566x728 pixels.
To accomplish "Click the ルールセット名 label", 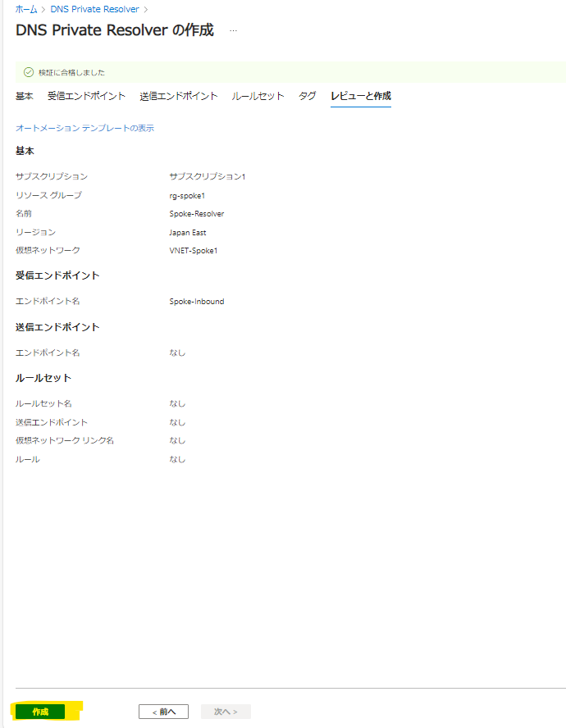I will (x=43, y=403).
